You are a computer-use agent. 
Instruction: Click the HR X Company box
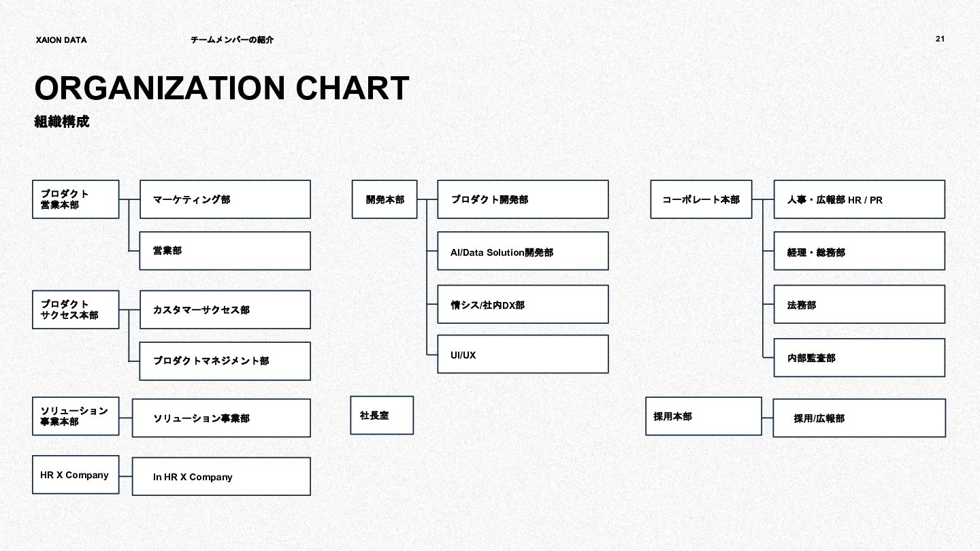(x=76, y=475)
